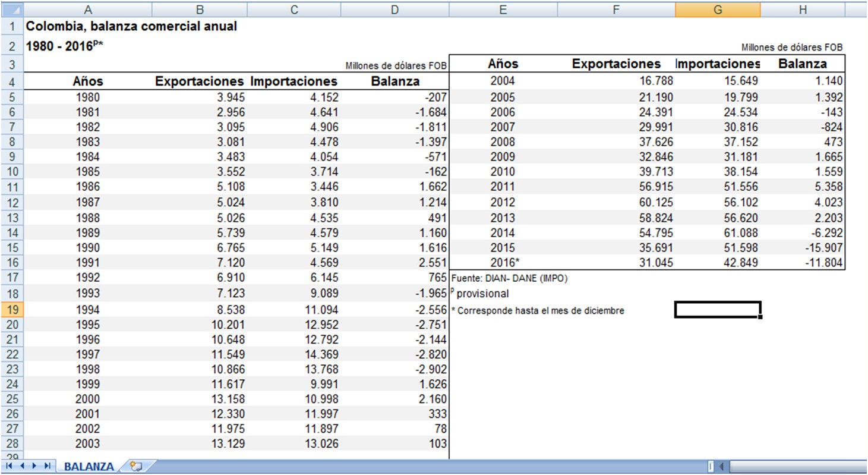Click the active cell G19
This screenshot has width=868, height=475.
coord(717,309)
